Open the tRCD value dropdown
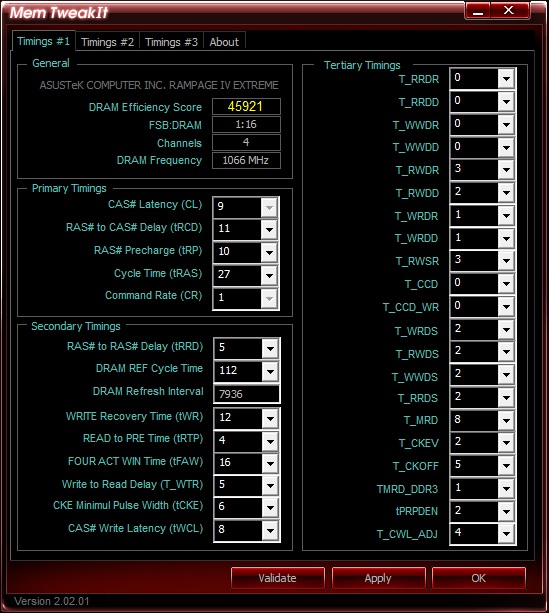Screen dimensions: 549x613 coord(269,229)
